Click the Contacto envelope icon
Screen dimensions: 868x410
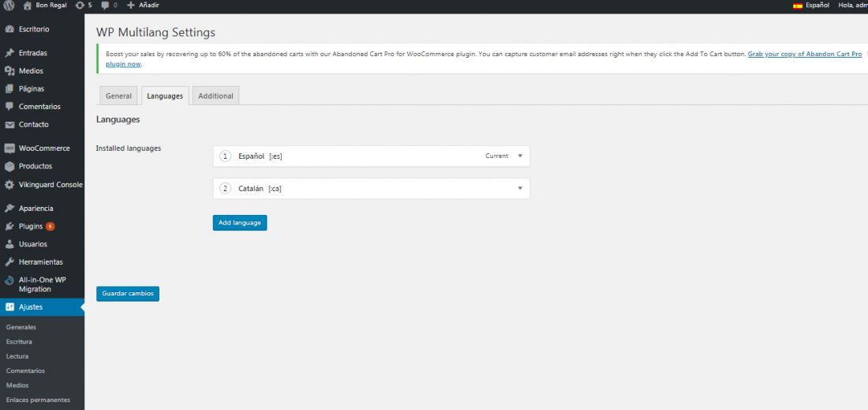9,125
